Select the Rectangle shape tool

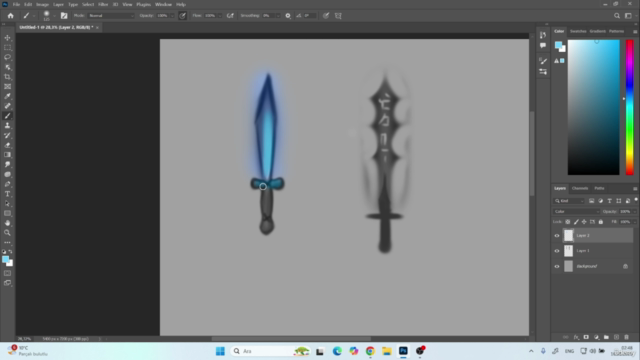click(x=7, y=213)
